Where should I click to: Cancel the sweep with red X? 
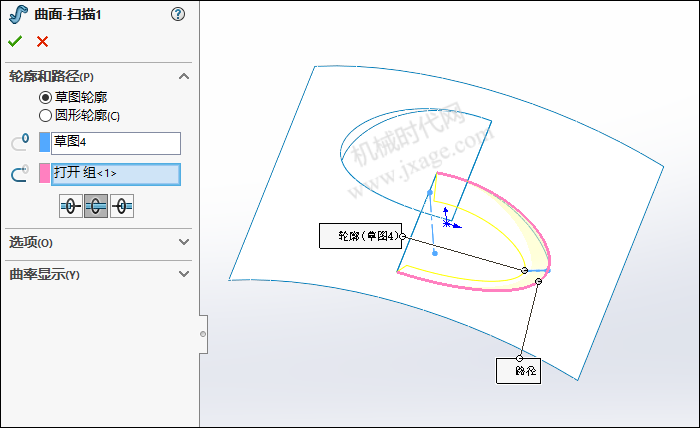42,42
